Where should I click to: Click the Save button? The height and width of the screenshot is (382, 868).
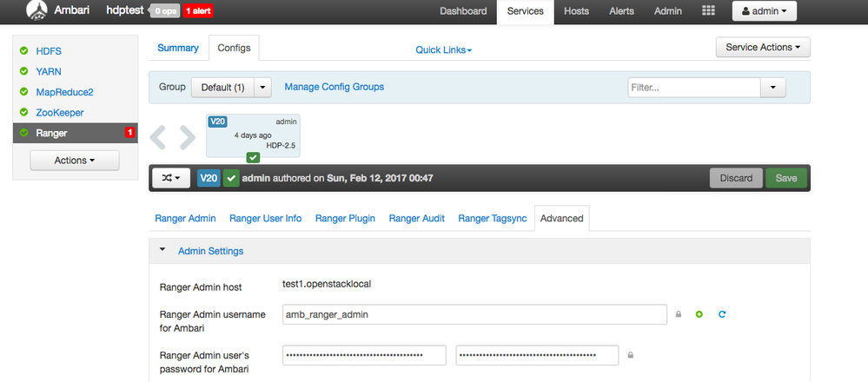785,178
